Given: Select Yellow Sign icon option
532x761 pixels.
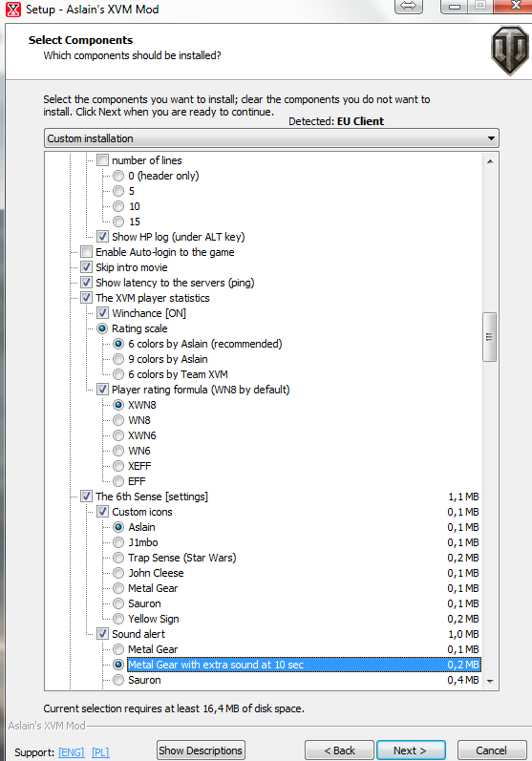Looking at the screenshot, I should (118, 619).
